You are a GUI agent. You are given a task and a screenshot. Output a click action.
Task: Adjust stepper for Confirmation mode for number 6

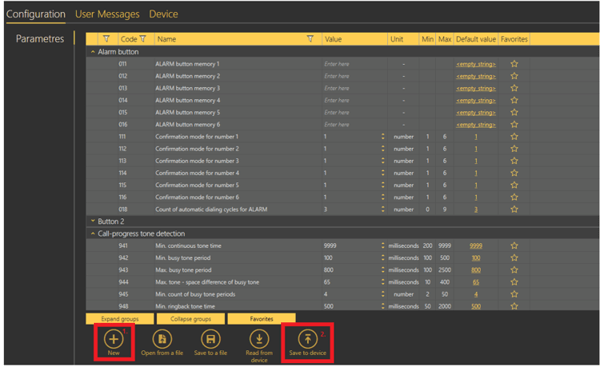[x=383, y=197]
